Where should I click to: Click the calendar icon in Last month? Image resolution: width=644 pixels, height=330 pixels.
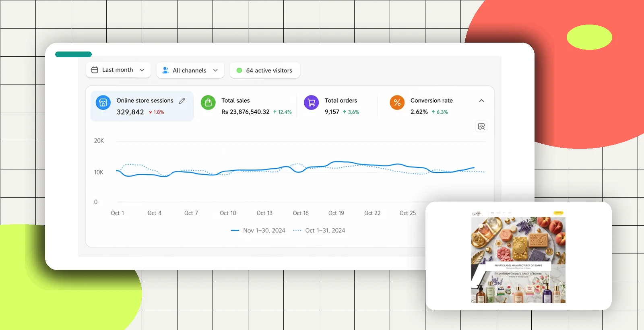[x=95, y=70]
